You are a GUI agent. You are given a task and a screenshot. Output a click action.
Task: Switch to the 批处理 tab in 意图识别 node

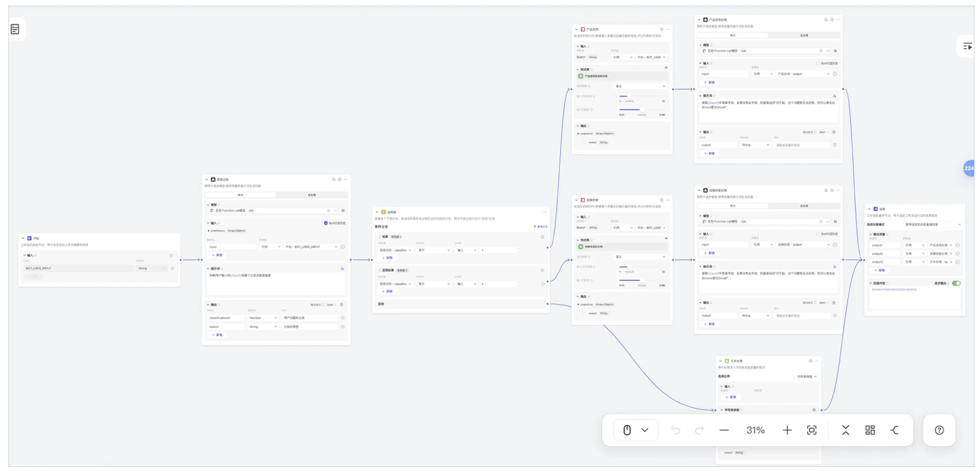(312, 195)
